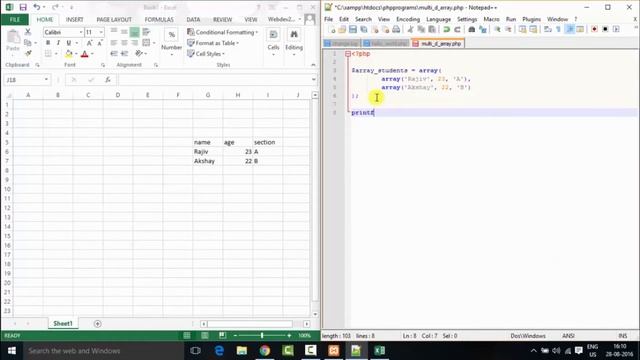Click the Notepad++ Save icon
Screen dimensions: 640x360
353,29
